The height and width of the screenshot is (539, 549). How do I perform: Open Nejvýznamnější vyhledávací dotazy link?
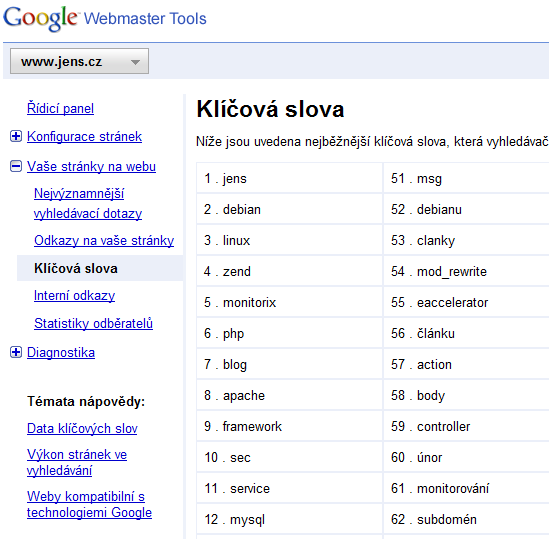click(88, 203)
